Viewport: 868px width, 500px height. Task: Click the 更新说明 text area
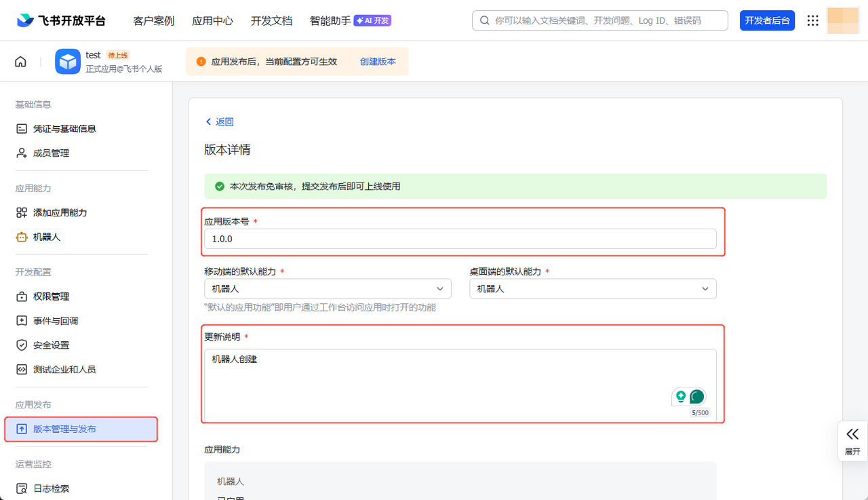[x=434, y=380]
